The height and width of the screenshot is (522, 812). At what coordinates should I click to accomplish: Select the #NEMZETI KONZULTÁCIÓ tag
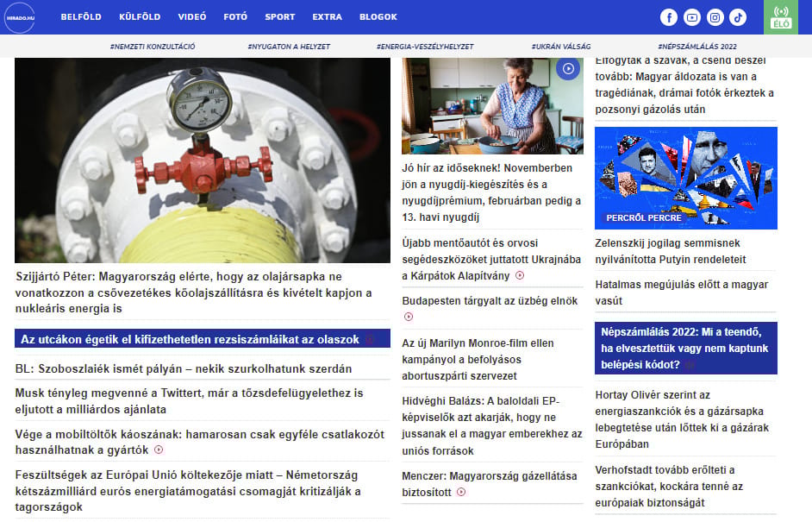153,47
